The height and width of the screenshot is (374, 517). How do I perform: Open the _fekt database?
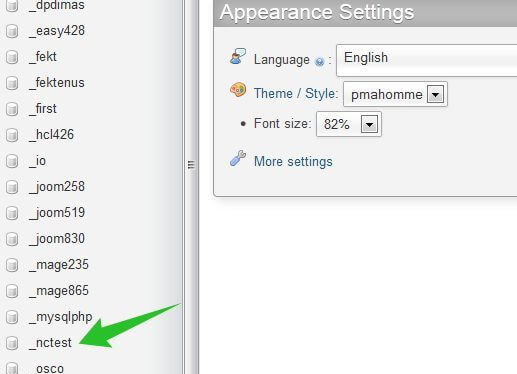point(43,57)
